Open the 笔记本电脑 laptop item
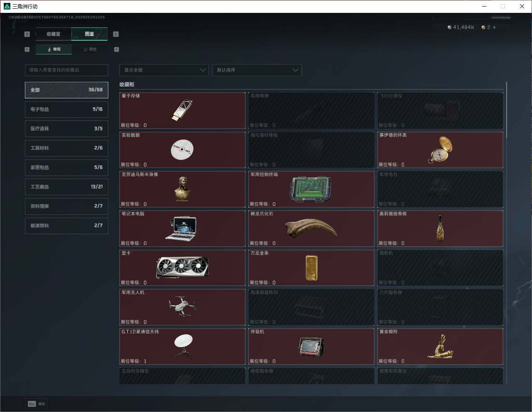This screenshot has height=412, width=532. point(182,228)
